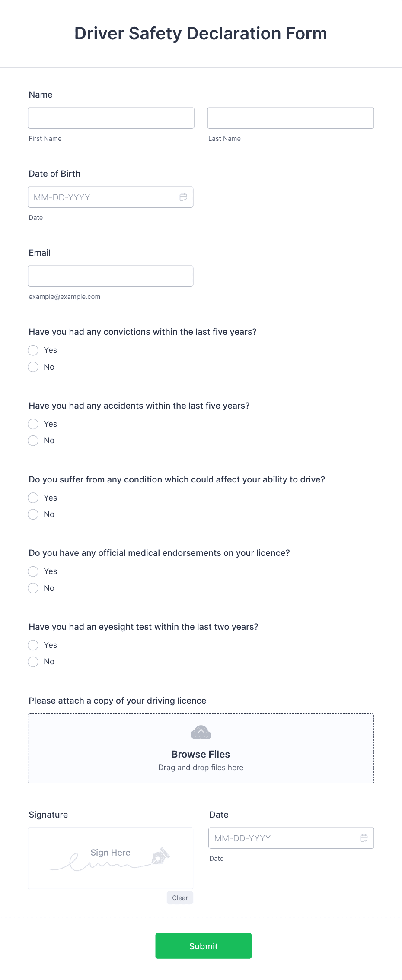The width and height of the screenshot is (402, 980).
Task: Click Clear to reset the signature
Action: (x=179, y=897)
